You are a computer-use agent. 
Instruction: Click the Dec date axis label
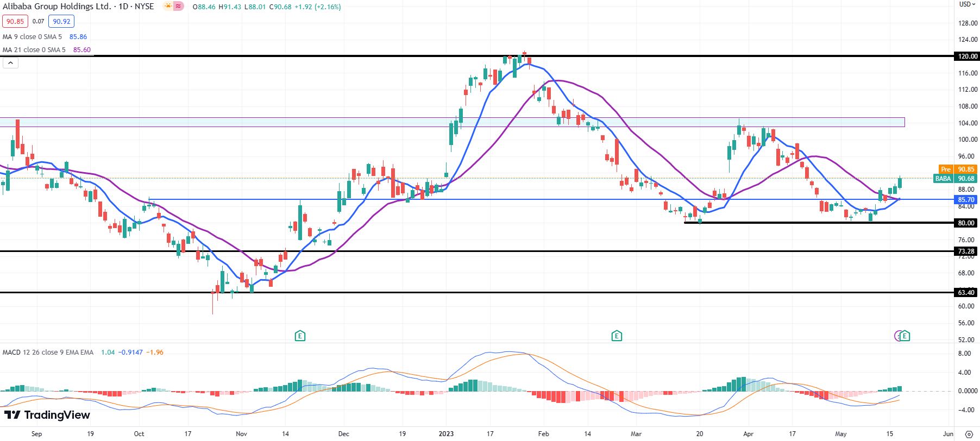point(343,434)
